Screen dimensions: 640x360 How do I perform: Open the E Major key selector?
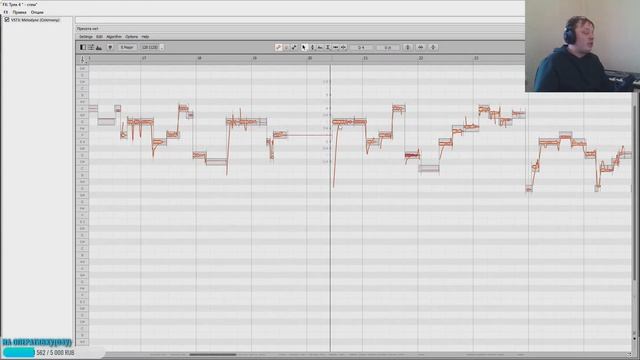[127, 47]
